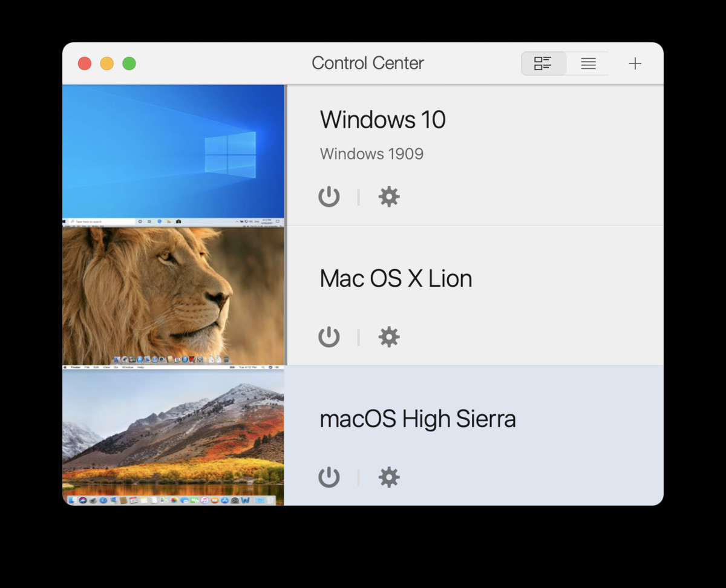
Task: Select the Mac OS X Lion thumbnail
Action: tap(173, 296)
